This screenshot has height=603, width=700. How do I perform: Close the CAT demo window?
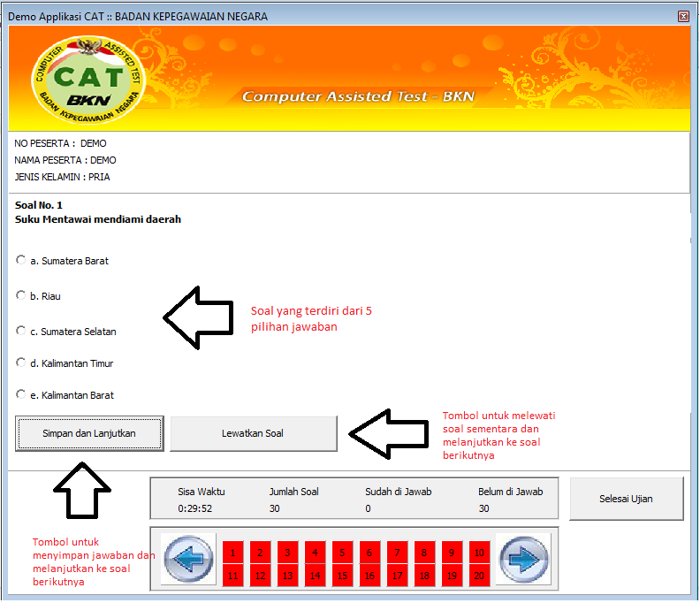coord(683,17)
